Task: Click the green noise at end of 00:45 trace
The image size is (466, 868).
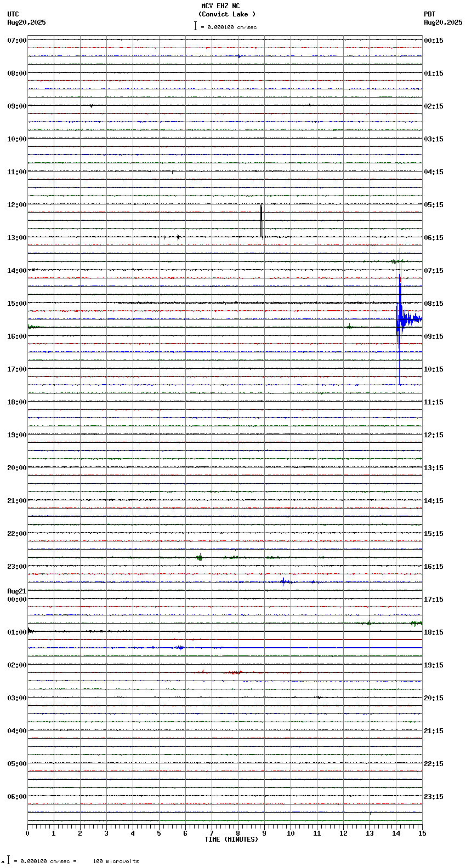Action: pyautogui.click(x=416, y=623)
